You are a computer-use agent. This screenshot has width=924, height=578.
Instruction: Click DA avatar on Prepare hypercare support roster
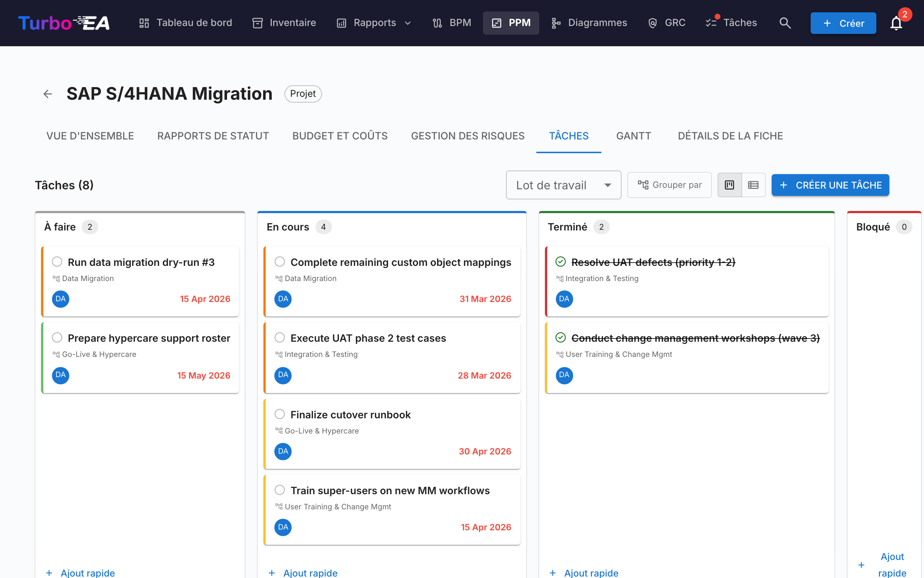click(60, 375)
